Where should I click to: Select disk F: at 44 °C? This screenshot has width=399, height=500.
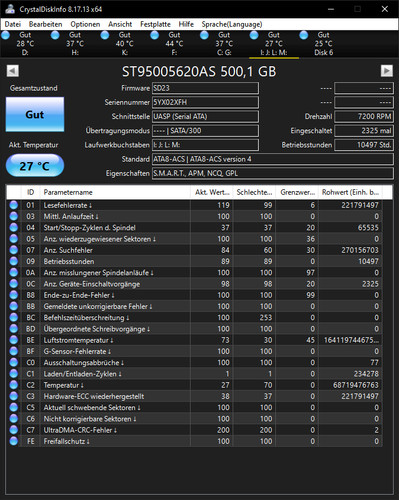(x=174, y=44)
